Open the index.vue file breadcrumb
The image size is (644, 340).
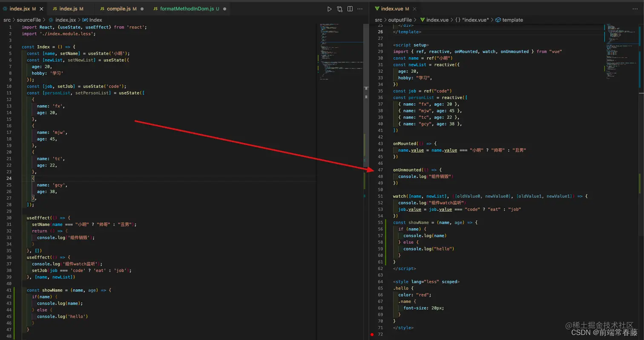(434, 20)
